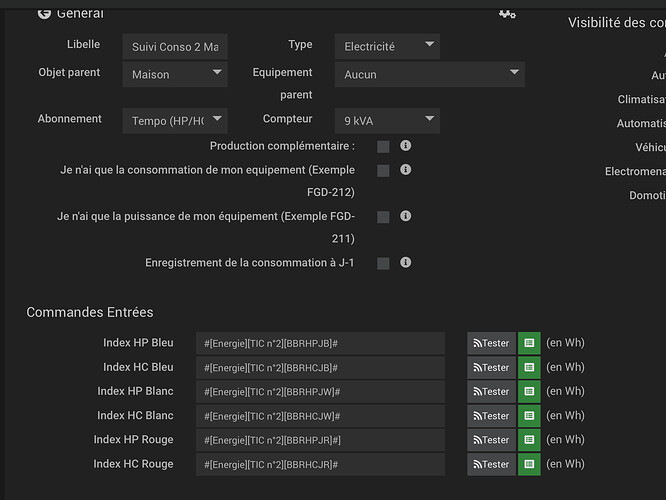This screenshot has width=666, height=500.
Task: Click the gears icon in Général header
Action: click(507, 13)
